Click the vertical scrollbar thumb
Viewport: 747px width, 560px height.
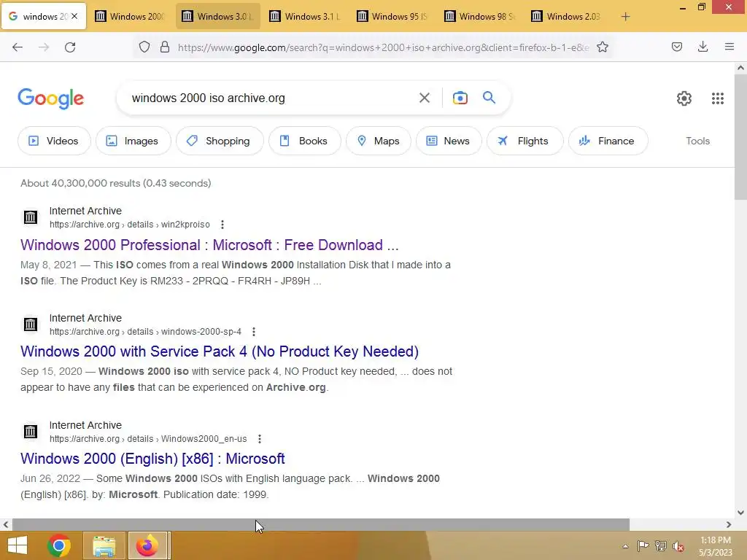coord(740,137)
